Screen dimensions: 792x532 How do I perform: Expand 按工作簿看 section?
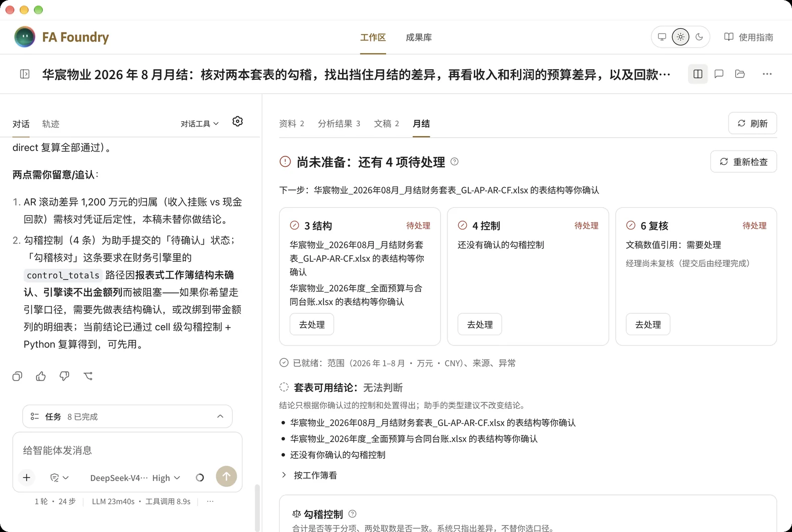click(309, 475)
